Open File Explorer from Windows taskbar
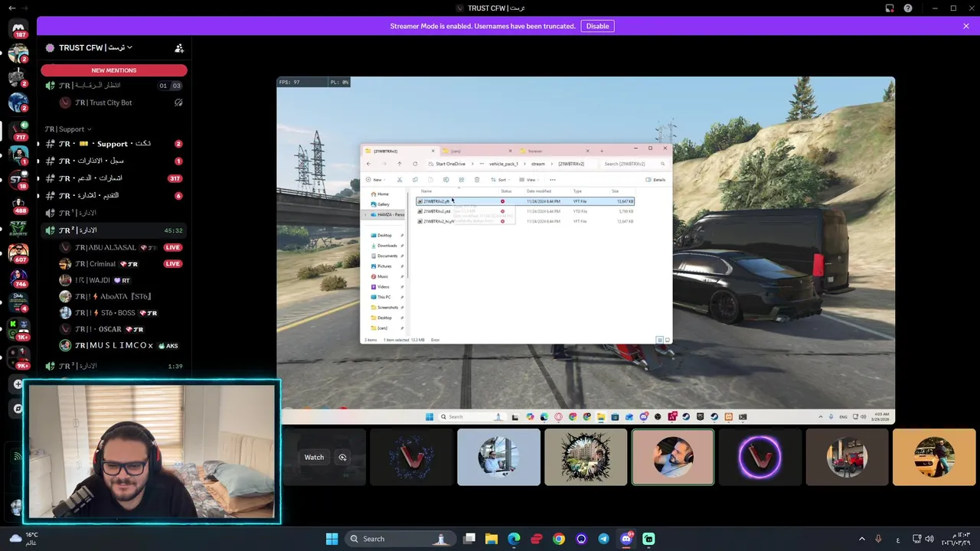 pos(492,539)
